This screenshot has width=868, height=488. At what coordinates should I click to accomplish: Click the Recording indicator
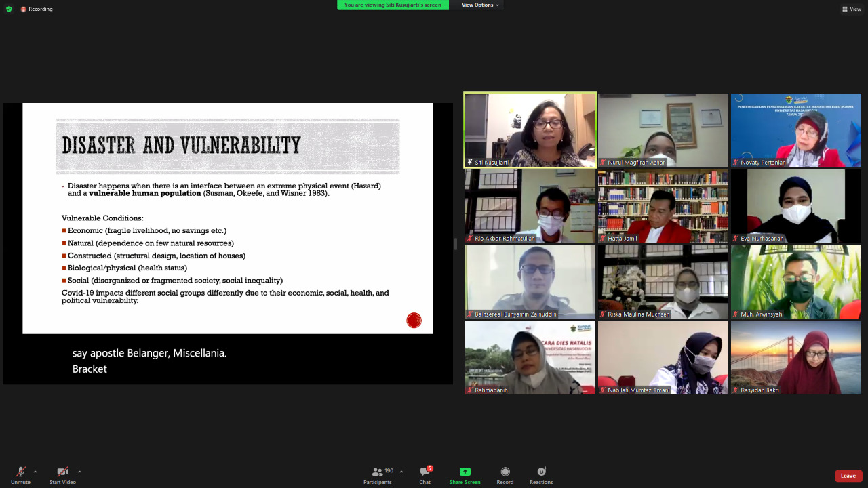click(x=37, y=9)
